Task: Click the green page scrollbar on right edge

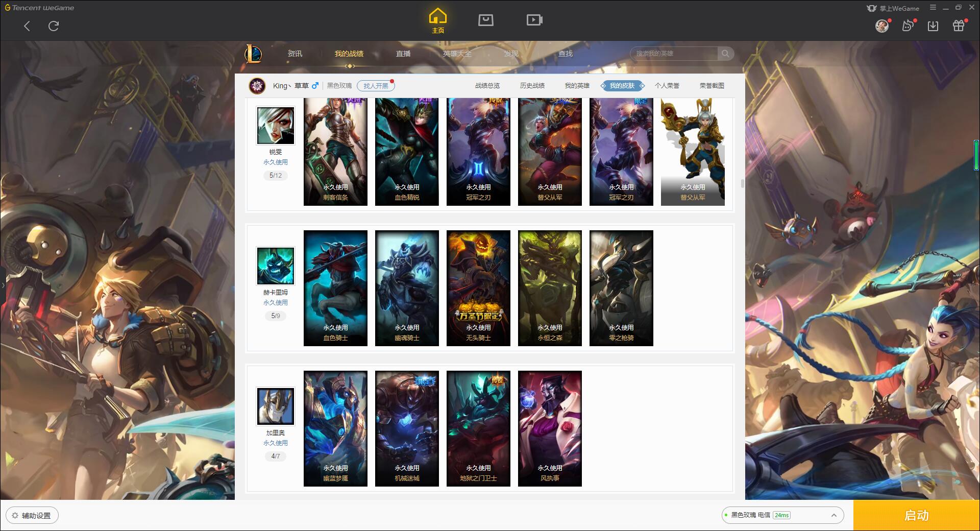Action: click(976, 155)
